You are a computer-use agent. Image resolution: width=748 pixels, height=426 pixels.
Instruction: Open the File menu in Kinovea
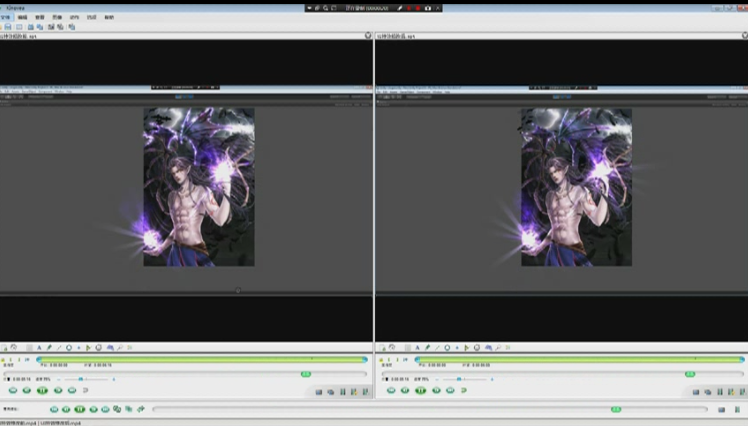5,17
